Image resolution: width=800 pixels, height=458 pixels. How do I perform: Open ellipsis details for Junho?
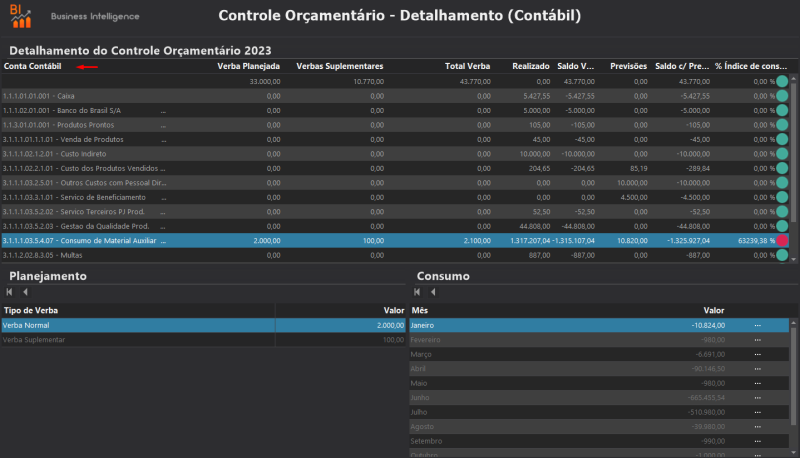point(758,398)
